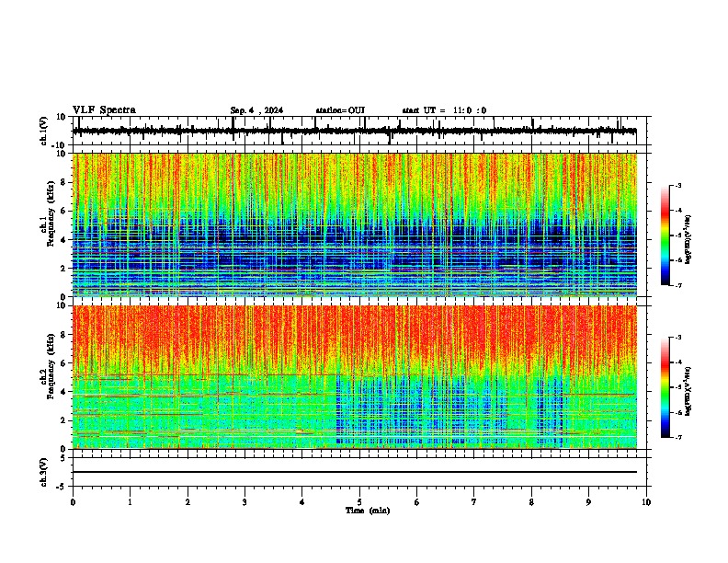Click time axis tick label "3"
The image size is (728, 563).
[245, 502]
